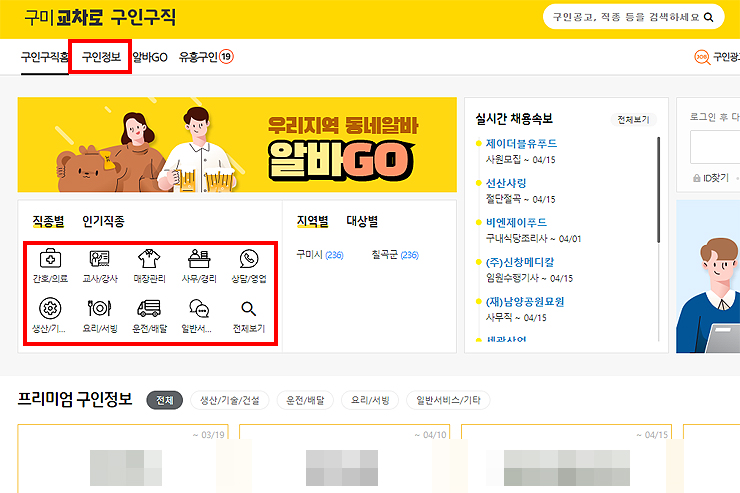
Task: Open the 선산사링 job posting
Action: click(506, 183)
